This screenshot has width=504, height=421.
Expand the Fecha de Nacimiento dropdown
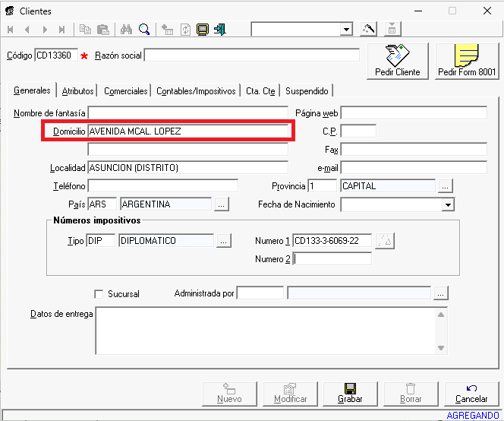[x=448, y=205]
